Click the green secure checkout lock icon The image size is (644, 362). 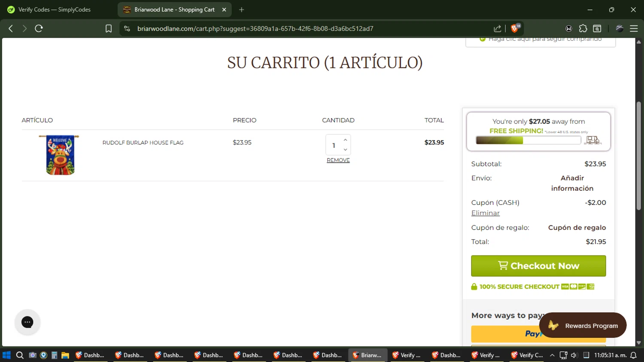[x=474, y=286]
